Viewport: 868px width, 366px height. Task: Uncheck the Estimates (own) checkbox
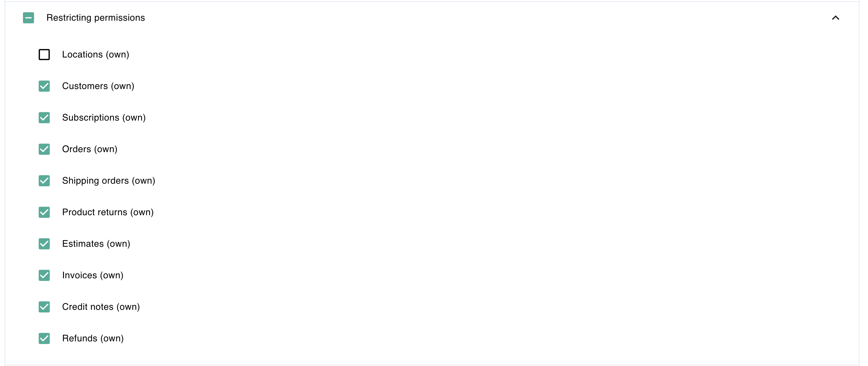click(x=44, y=244)
